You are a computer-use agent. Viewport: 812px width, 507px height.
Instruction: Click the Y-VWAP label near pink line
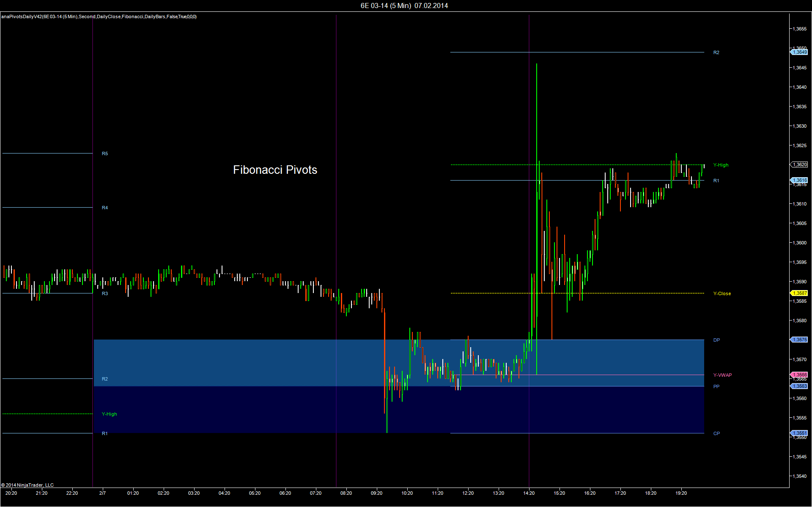[x=722, y=375]
